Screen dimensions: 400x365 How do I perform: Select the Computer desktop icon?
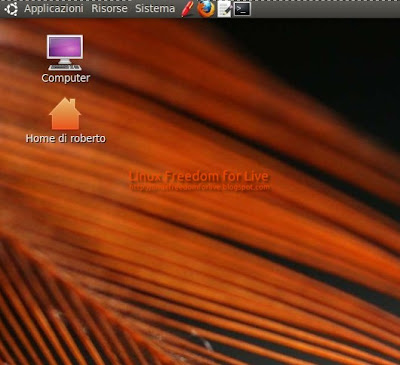coord(65,53)
